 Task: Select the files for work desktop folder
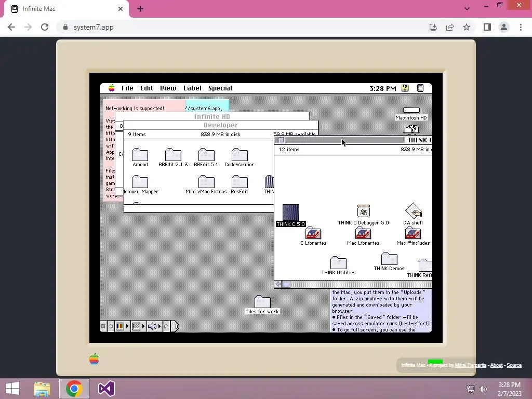coord(262,302)
